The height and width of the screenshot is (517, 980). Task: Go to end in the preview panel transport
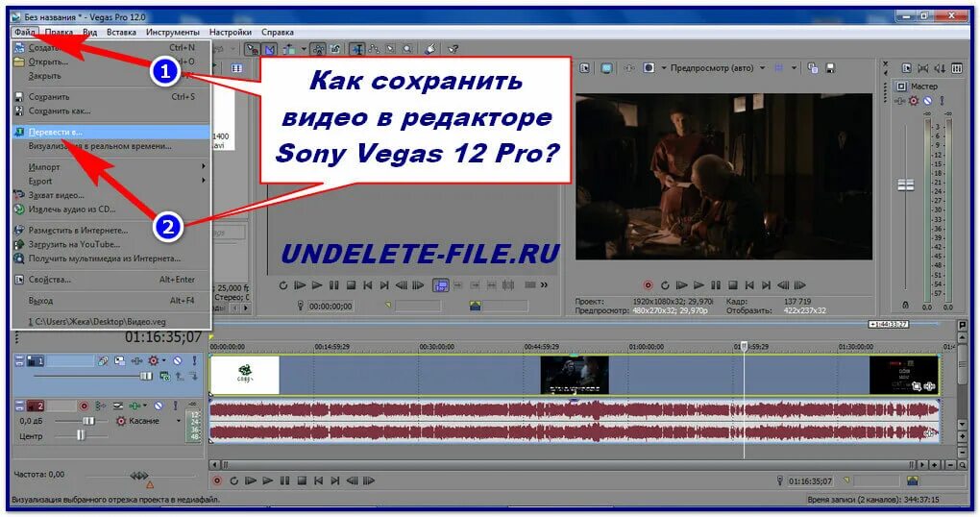pyautogui.click(x=767, y=285)
